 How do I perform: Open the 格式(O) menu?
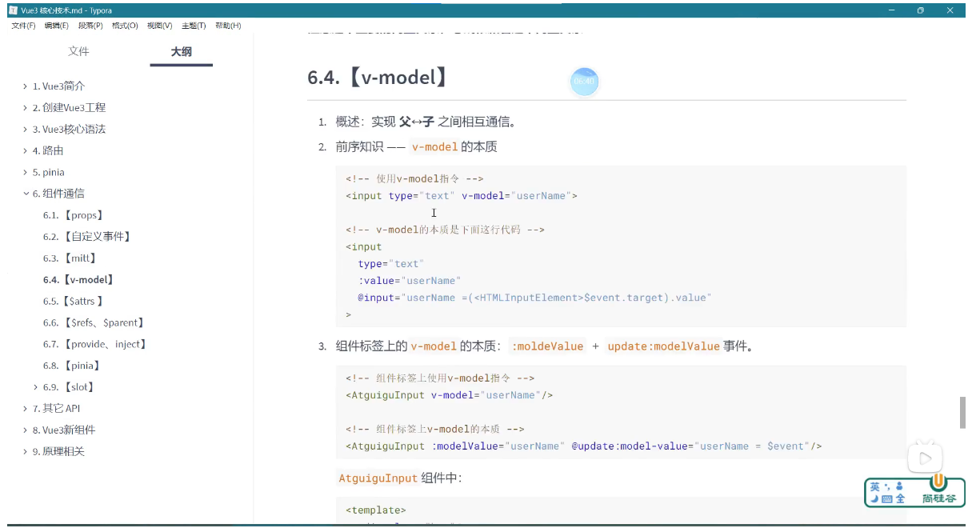tap(125, 26)
